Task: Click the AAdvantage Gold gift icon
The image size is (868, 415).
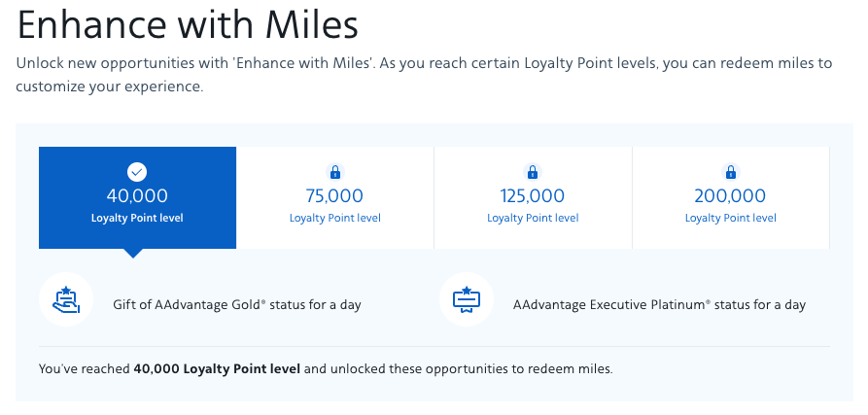Action: tap(66, 299)
